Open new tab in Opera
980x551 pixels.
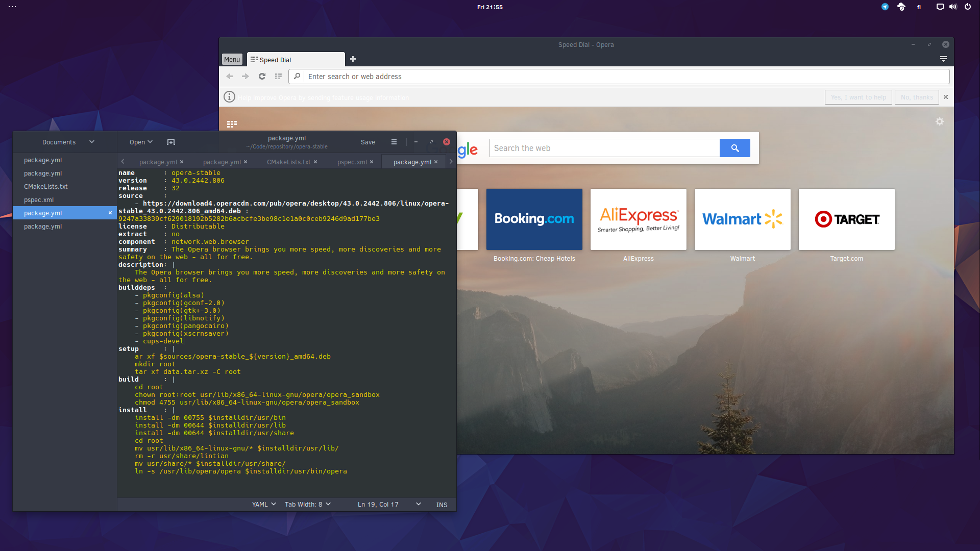coord(353,59)
